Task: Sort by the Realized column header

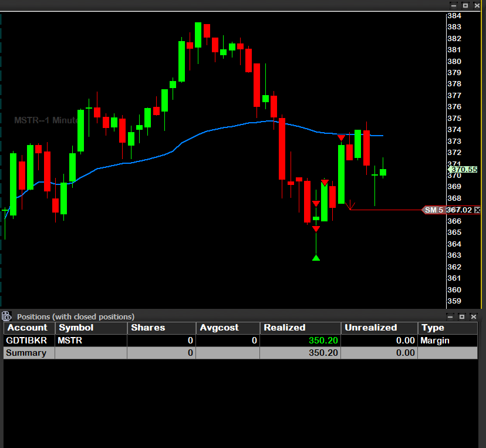Action: pyautogui.click(x=301, y=328)
